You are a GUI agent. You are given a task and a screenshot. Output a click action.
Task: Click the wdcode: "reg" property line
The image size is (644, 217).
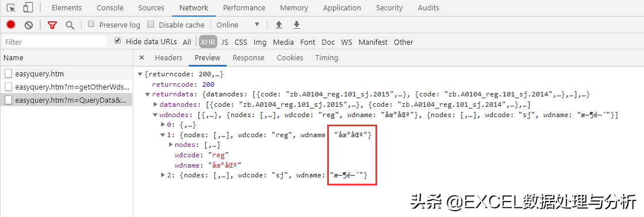201,155
